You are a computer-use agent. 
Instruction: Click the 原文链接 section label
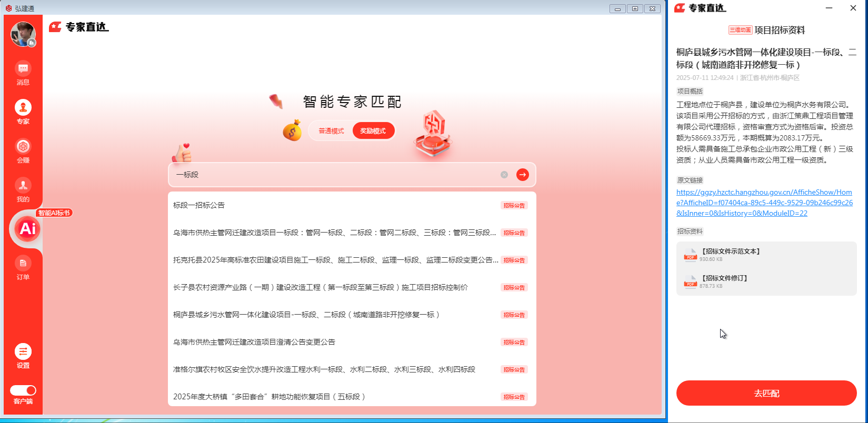pos(690,180)
